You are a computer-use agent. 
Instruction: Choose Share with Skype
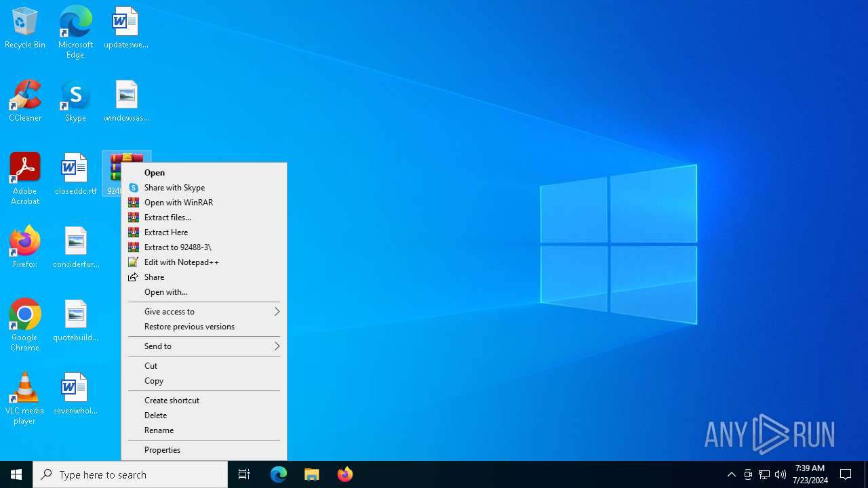coord(204,188)
